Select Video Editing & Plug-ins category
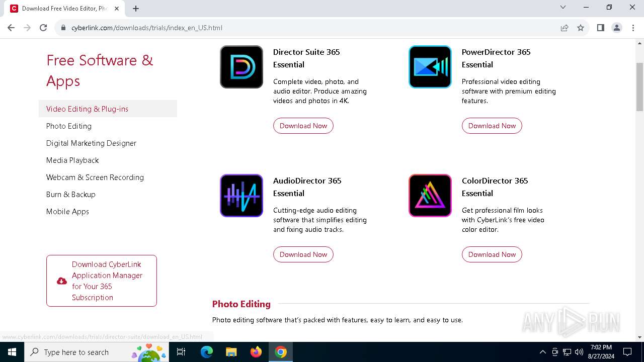 108,109
